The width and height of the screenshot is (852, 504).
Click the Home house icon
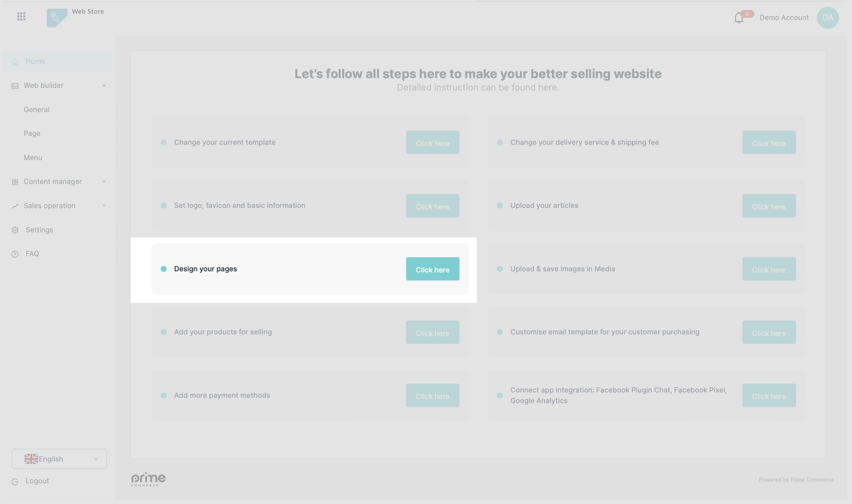15,62
